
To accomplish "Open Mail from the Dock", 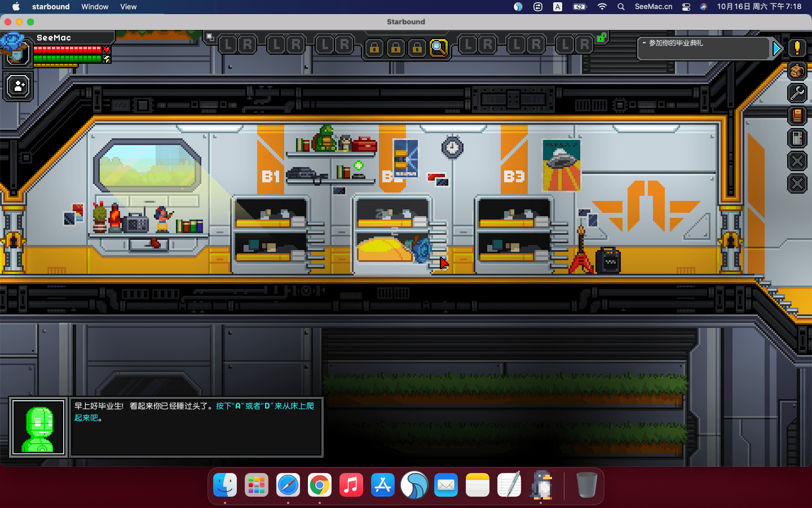I will [x=446, y=485].
